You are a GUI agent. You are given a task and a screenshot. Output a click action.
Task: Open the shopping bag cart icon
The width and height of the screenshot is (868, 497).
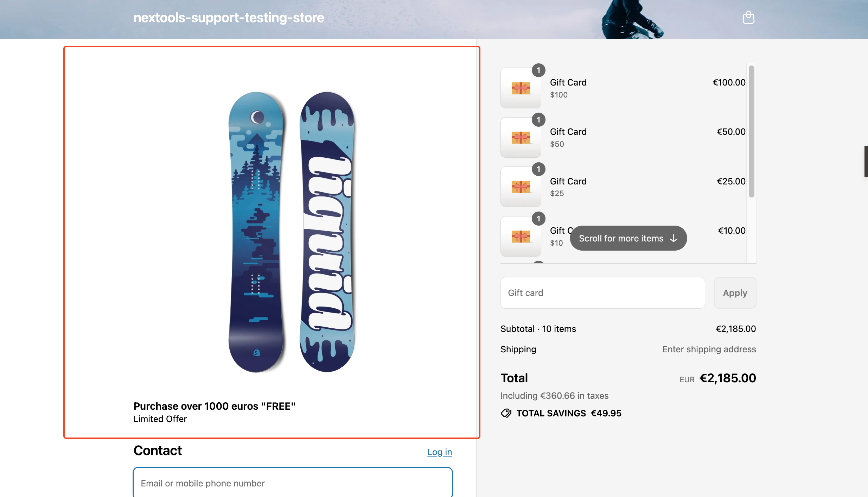pos(748,18)
